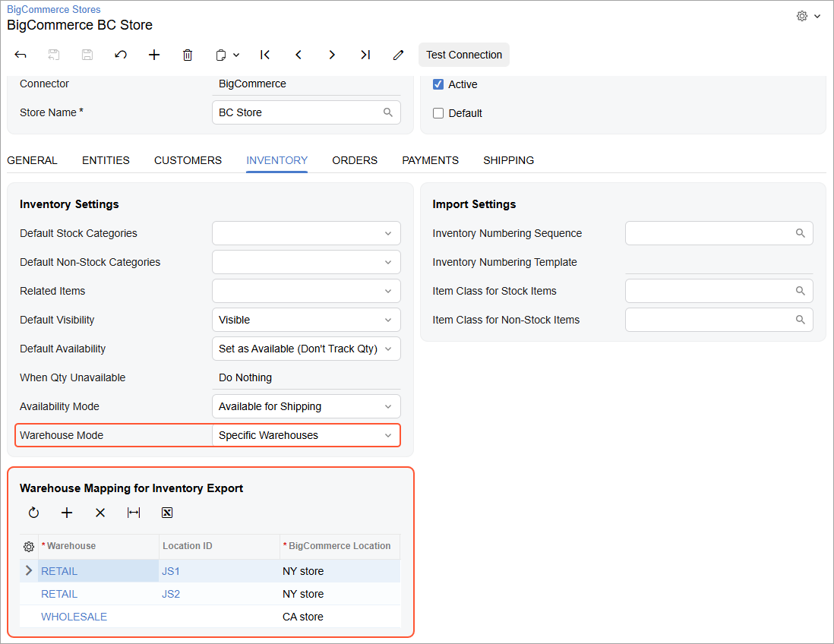Go to the first record
The image size is (834, 644).
(x=265, y=55)
